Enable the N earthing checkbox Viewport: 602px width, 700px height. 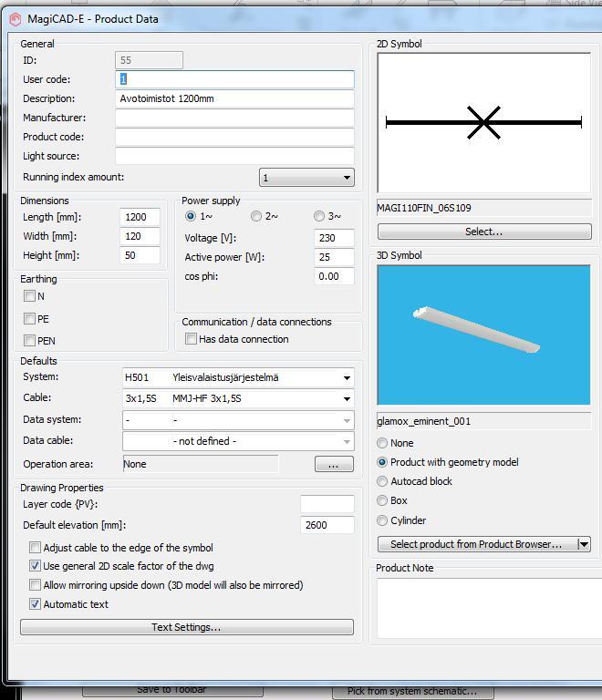pos(29,296)
